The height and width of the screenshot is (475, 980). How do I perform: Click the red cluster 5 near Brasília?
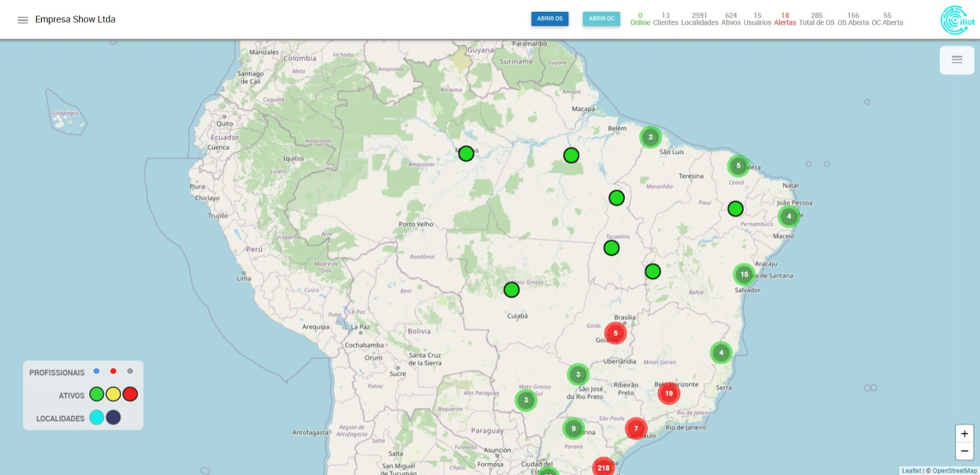(x=615, y=333)
